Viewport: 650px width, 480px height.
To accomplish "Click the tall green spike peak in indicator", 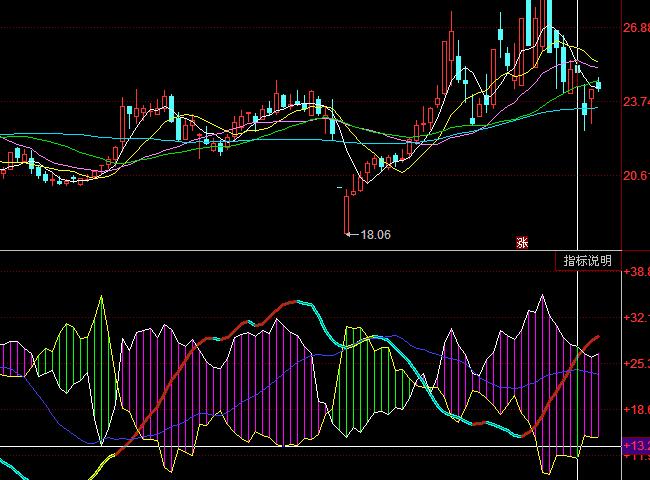I will [99, 300].
